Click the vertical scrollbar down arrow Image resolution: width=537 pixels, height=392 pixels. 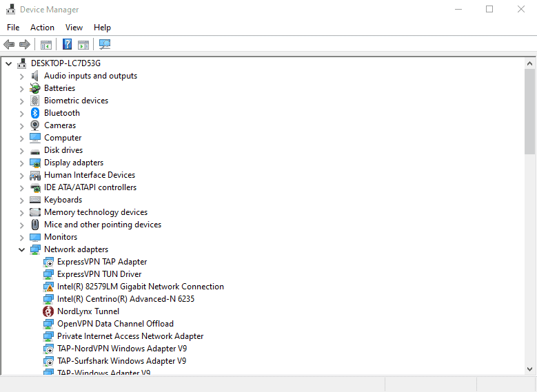pyautogui.click(x=529, y=369)
